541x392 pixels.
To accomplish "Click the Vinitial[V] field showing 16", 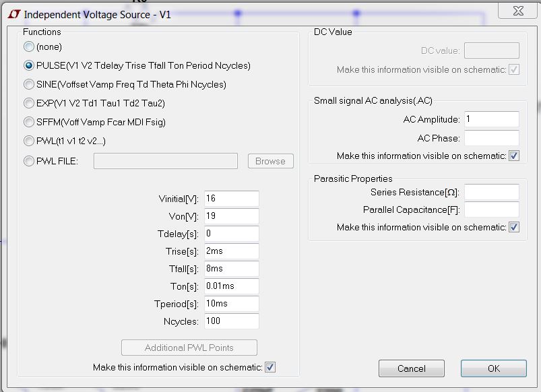I will (232, 199).
